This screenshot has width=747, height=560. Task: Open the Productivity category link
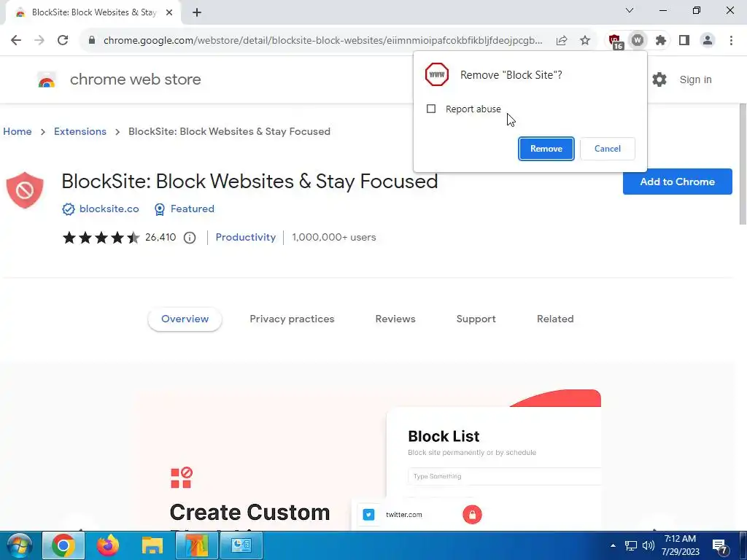[245, 237]
